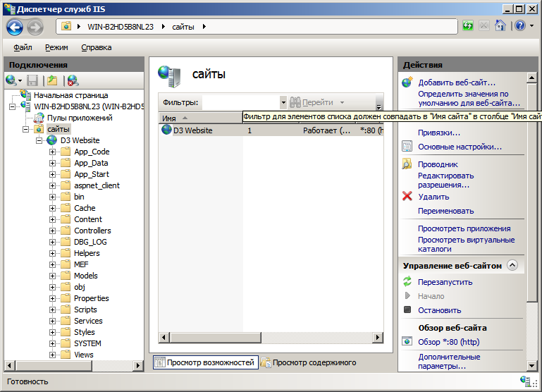Screen dimensions: 542x392
Task: Select the DBG_LOG folder in tree
Action: pos(90,242)
